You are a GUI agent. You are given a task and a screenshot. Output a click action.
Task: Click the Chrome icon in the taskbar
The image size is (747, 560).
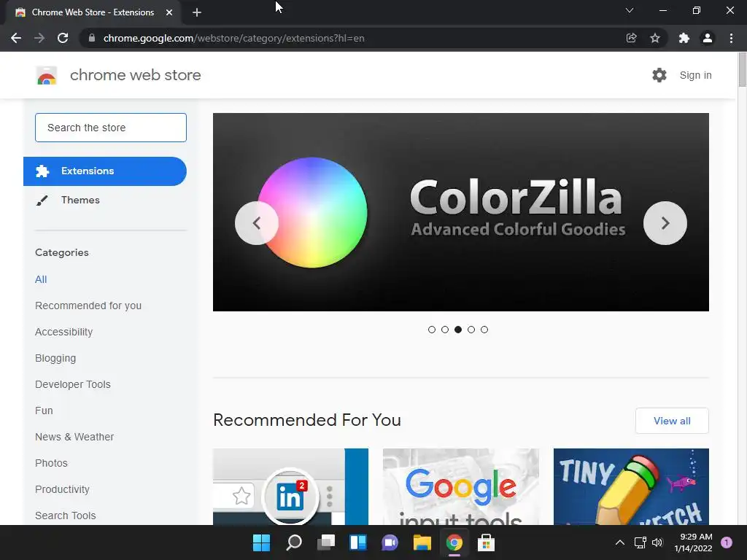coord(454,542)
